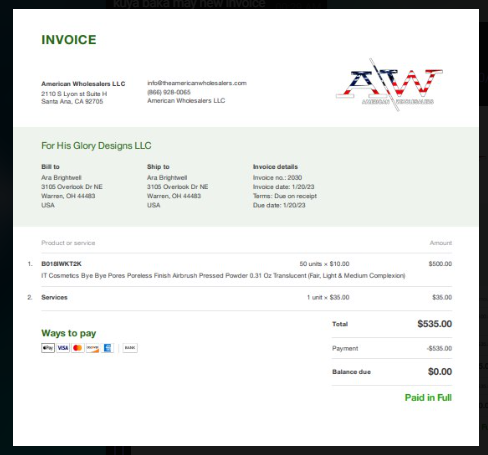Image resolution: width=488 pixels, height=455 pixels.
Task: Click the -$535.00 payment amount
Action: (439, 348)
